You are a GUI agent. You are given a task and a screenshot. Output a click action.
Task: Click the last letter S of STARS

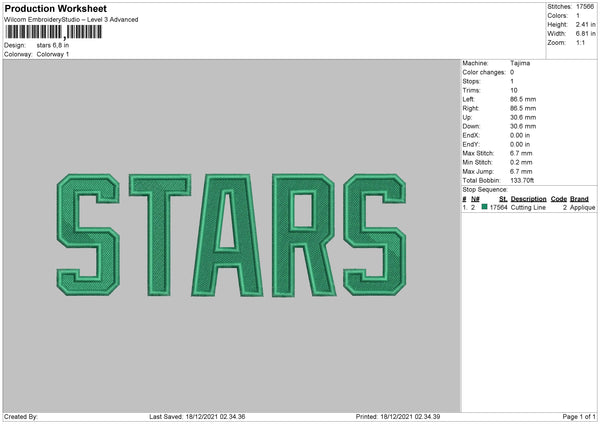375,235
